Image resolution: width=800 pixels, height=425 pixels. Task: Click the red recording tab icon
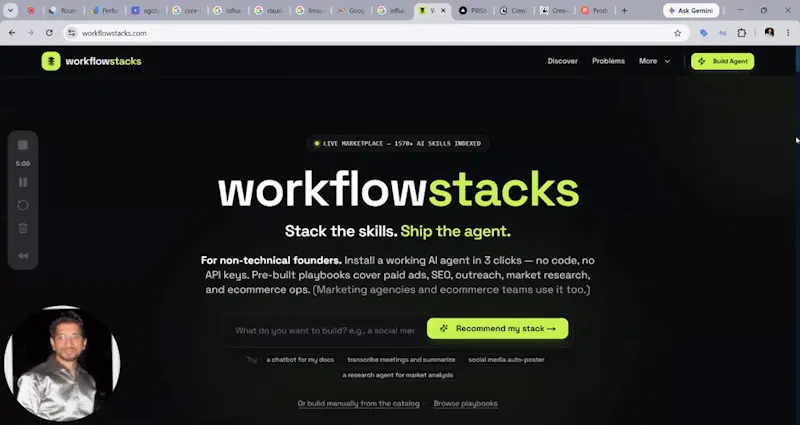tap(31, 10)
